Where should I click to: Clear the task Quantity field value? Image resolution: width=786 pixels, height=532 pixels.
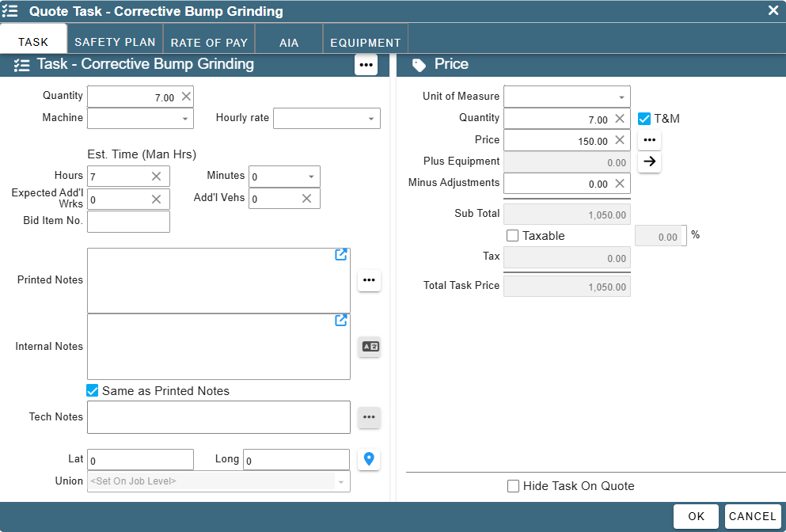186,97
